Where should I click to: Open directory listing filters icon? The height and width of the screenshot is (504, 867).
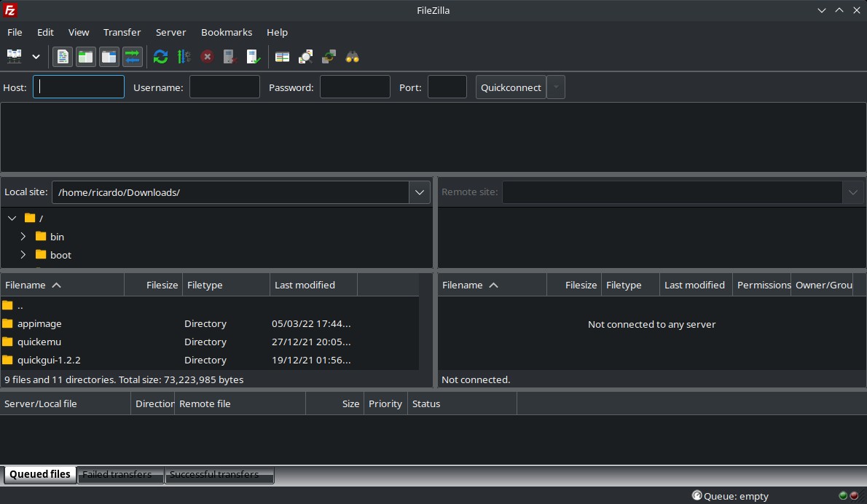click(x=282, y=56)
